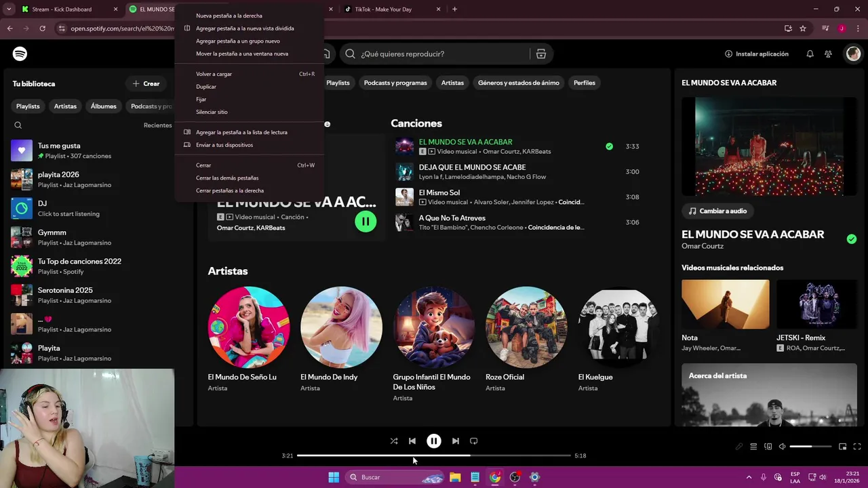Choose Fijar in the tab menu
The width and height of the screenshot is (868, 488).
point(249,100)
